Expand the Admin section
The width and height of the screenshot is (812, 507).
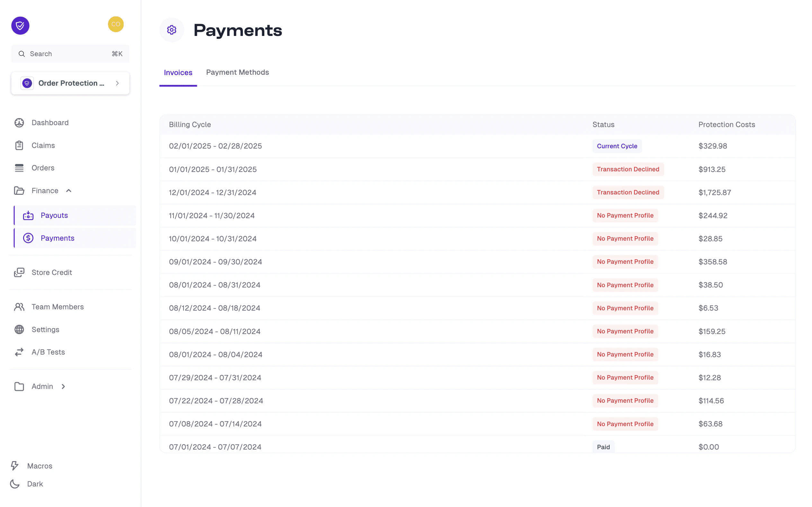click(x=63, y=386)
